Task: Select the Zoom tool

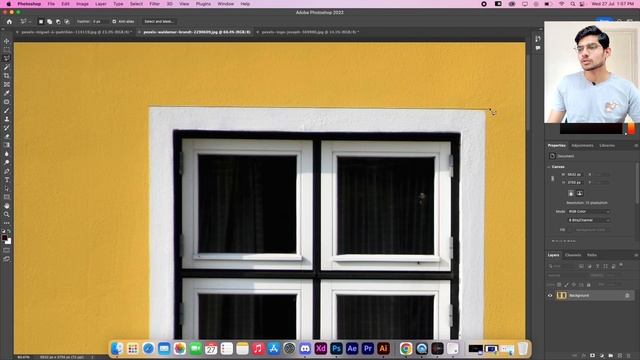Action: (7, 214)
